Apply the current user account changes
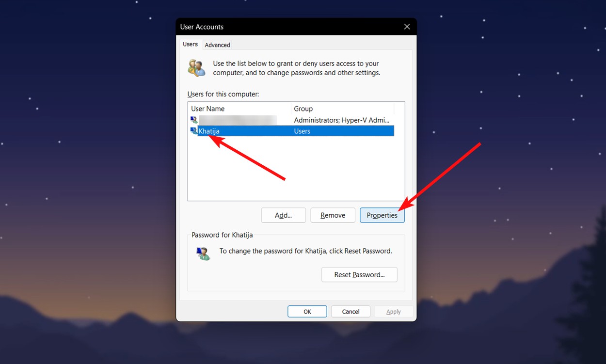Image resolution: width=606 pixels, height=364 pixels. pos(394,311)
